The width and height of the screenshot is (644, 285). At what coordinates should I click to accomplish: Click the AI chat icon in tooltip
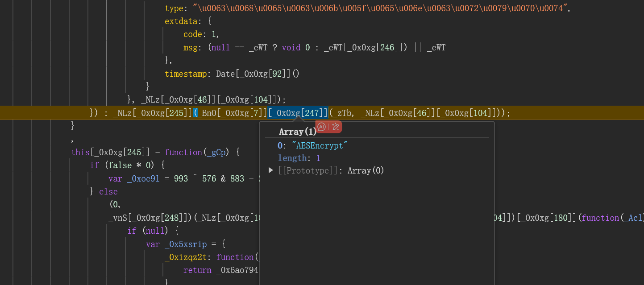click(321, 127)
